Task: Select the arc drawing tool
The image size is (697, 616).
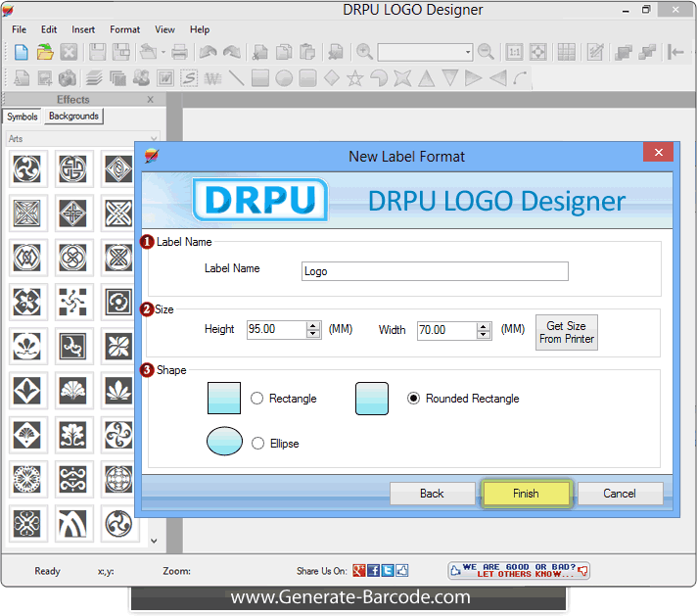Action: coord(520,78)
